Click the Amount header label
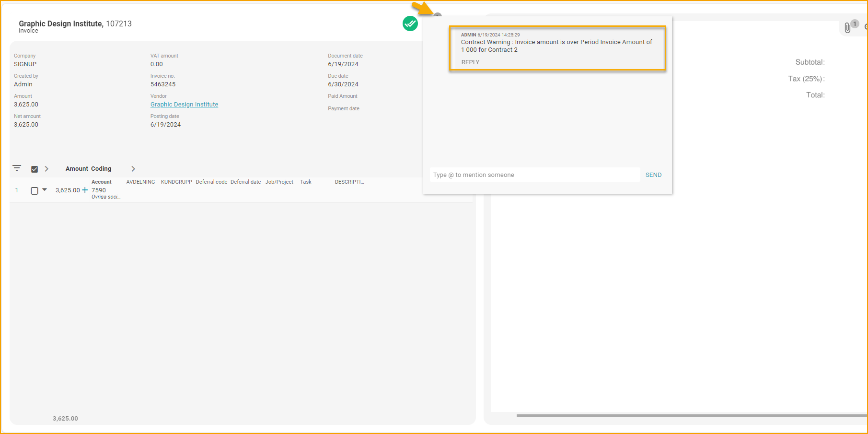Screen dimensions: 868x434 point(77,169)
